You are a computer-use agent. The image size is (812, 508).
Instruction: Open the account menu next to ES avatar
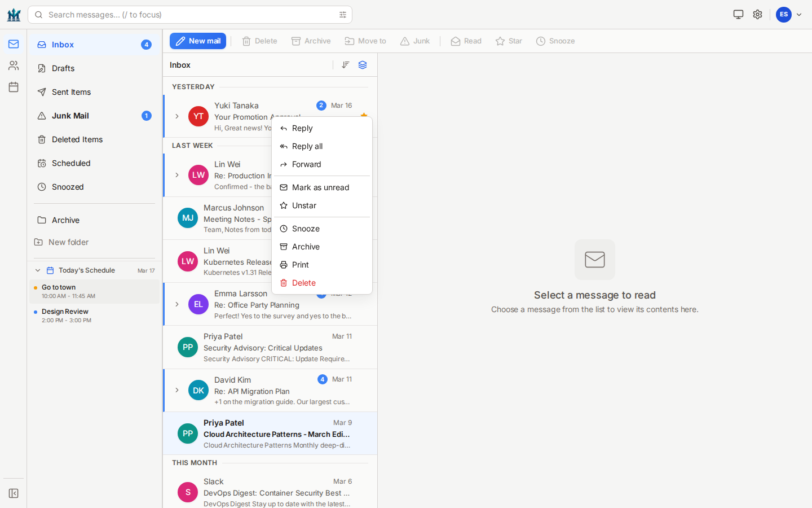pyautogui.click(x=800, y=14)
